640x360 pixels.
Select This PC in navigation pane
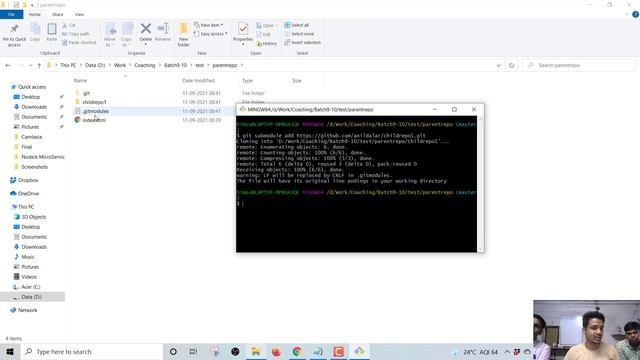[26, 207]
